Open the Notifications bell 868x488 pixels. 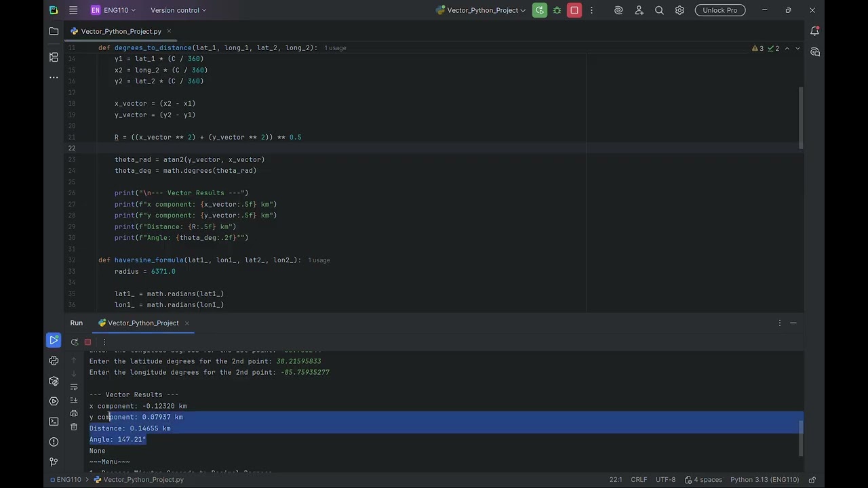814,31
